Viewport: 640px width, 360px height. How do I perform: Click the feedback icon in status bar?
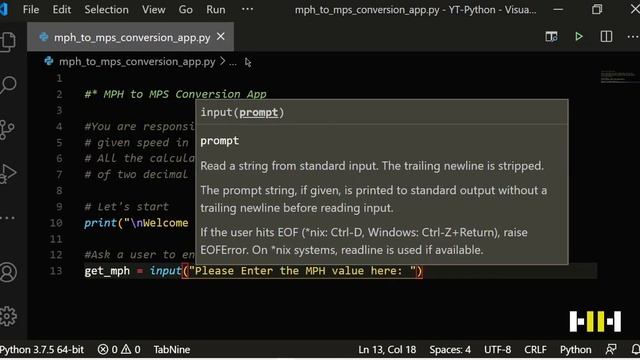[611, 350]
